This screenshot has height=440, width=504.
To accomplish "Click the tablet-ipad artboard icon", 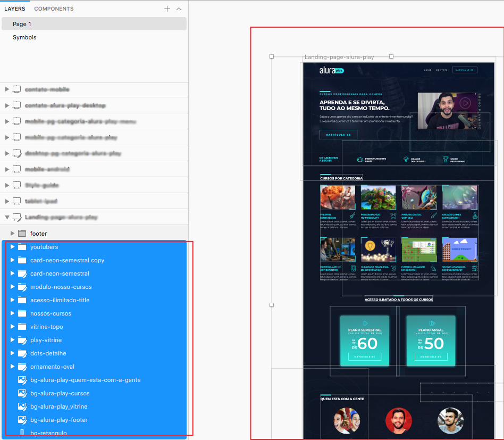I will (x=16, y=201).
